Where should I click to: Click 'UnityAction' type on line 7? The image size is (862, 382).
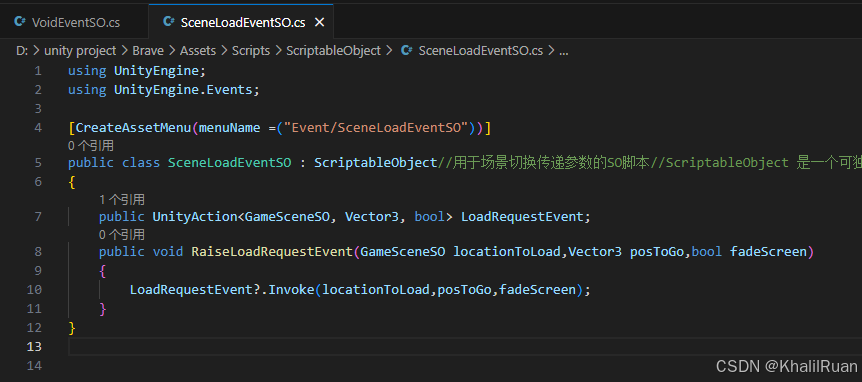[x=195, y=217]
